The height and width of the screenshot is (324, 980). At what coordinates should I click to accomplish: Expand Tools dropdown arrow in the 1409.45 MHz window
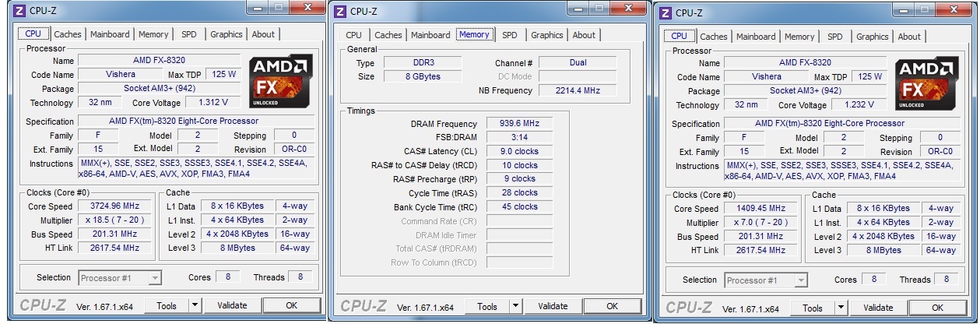point(841,308)
